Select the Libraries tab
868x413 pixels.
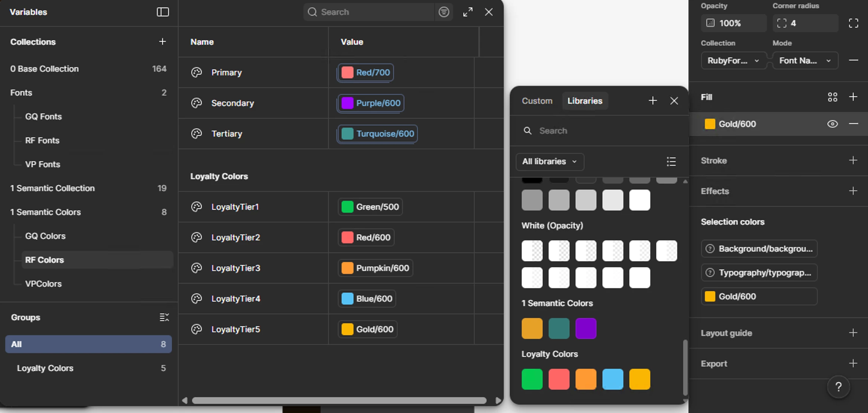pyautogui.click(x=585, y=101)
